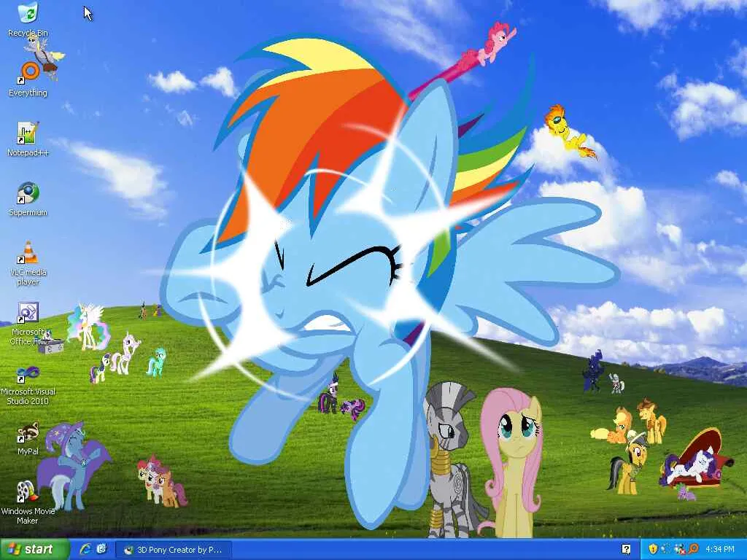Open Notepad++ from the desktop
This screenshot has width=747, height=560.
(28, 139)
